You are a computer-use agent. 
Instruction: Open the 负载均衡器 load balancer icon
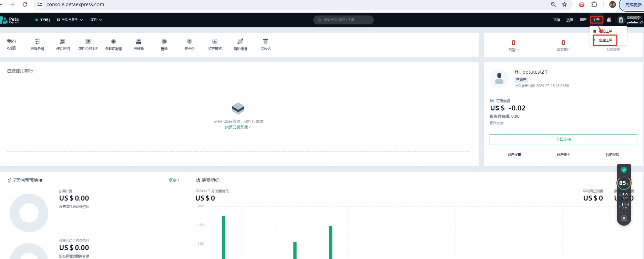[114, 42]
